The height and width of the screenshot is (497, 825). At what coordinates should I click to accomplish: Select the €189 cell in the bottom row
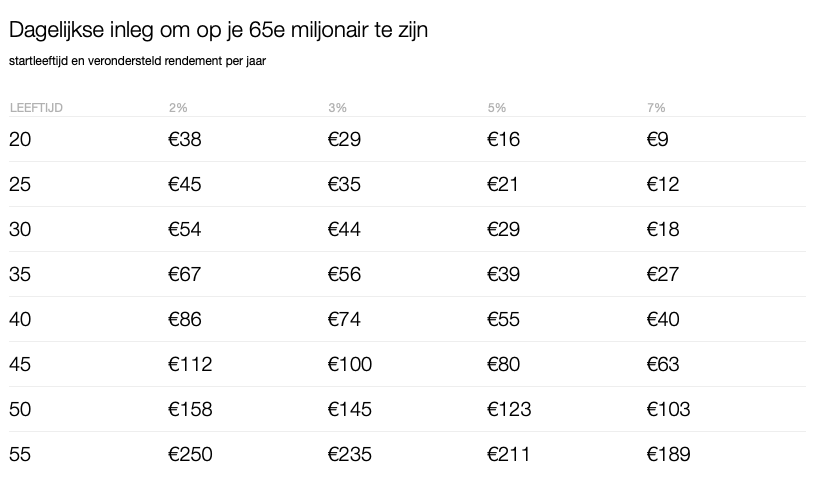click(x=669, y=455)
